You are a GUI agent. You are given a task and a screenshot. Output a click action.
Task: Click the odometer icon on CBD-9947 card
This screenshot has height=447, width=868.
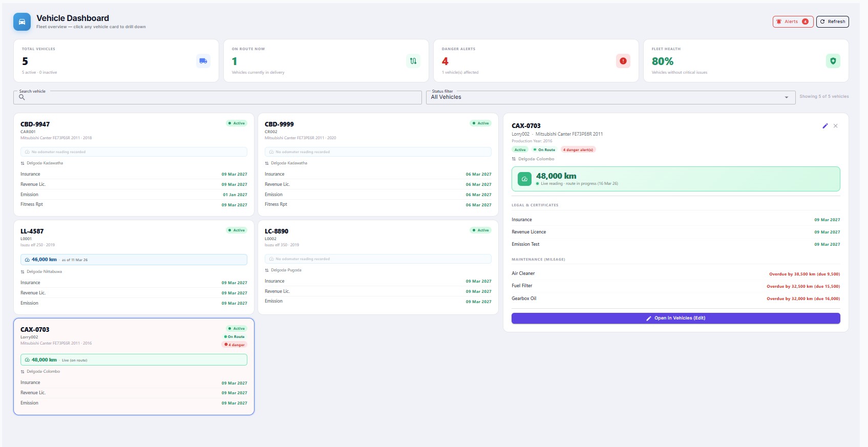(27, 152)
